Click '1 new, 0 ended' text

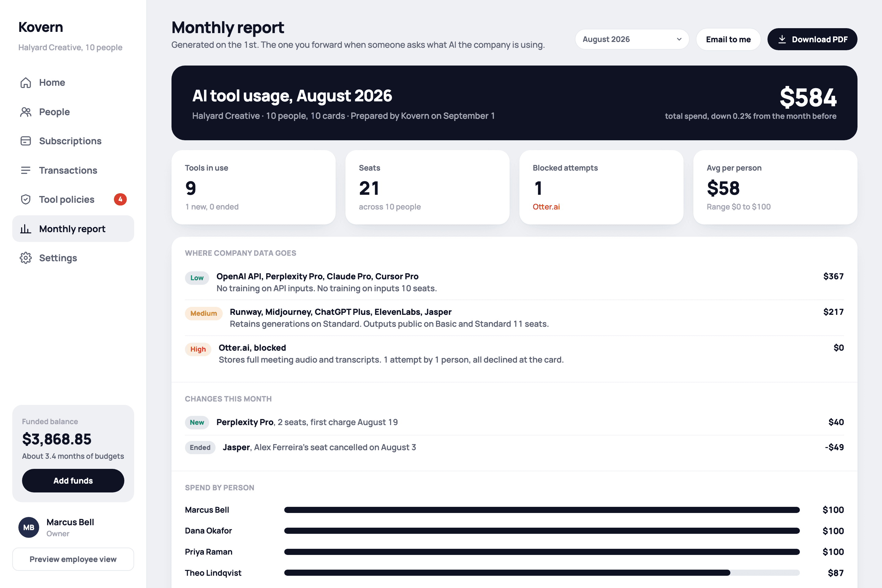(x=212, y=207)
